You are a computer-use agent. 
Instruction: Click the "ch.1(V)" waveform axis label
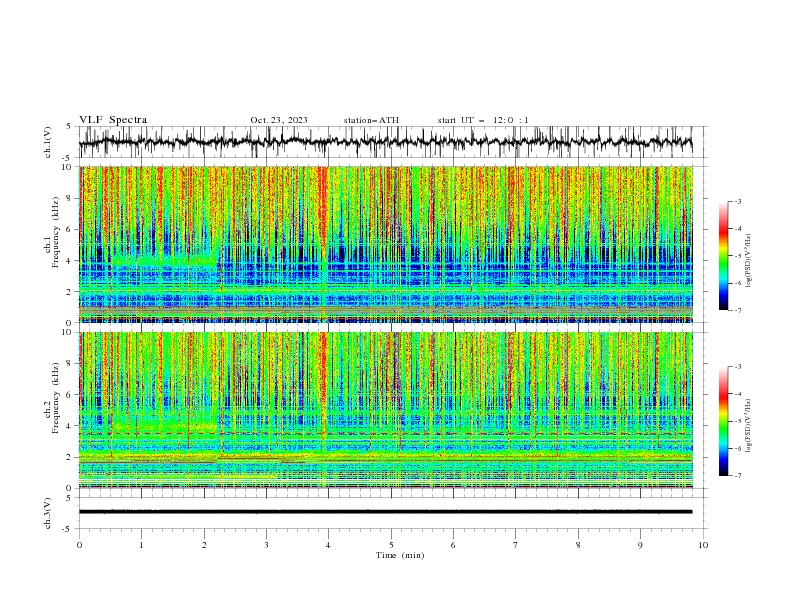tap(48, 142)
